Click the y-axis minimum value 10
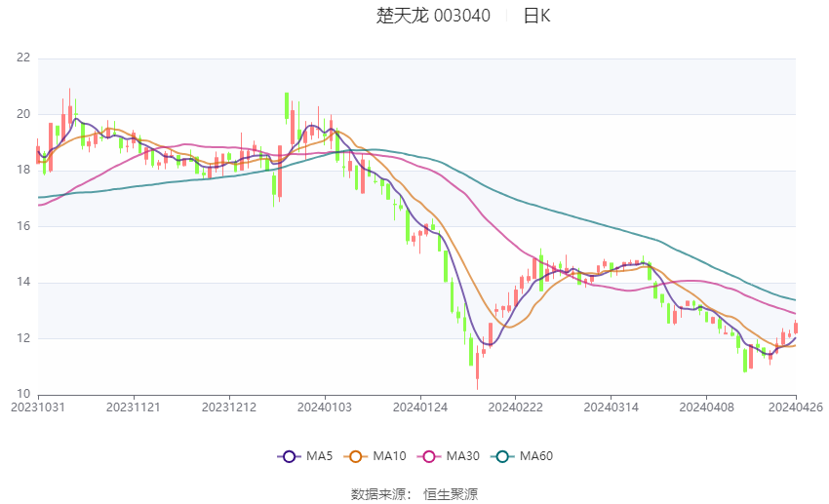The image size is (829, 504). (x=23, y=394)
